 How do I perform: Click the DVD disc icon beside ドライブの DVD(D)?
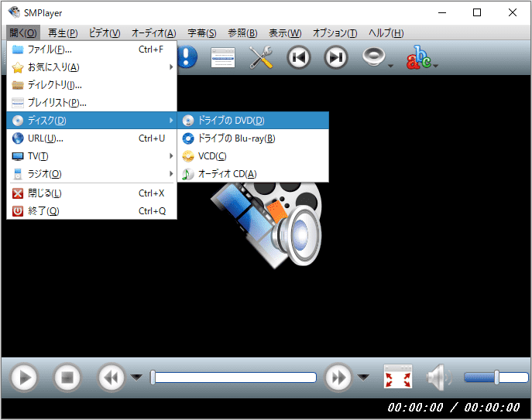pos(188,121)
